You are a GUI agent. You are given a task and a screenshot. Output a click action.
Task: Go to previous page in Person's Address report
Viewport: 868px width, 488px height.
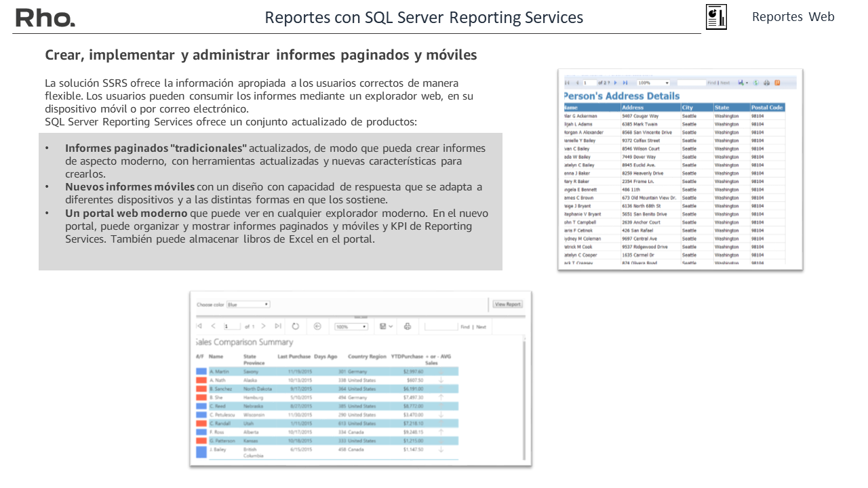click(x=577, y=83)
